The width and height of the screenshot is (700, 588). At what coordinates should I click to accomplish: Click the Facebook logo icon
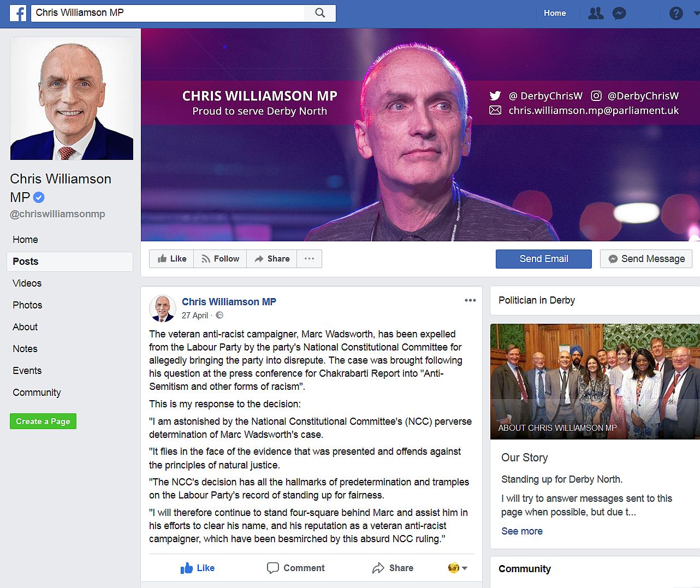pos(18,13)
